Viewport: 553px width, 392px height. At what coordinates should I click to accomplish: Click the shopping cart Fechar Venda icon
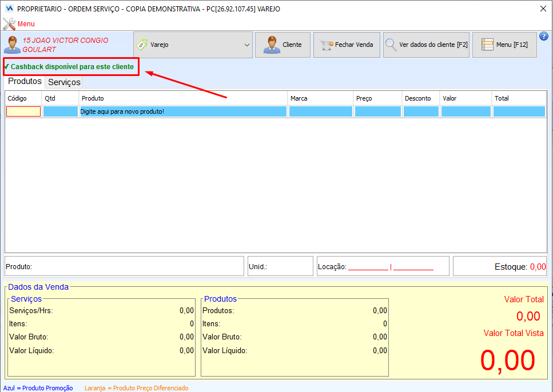click(327, 45)
